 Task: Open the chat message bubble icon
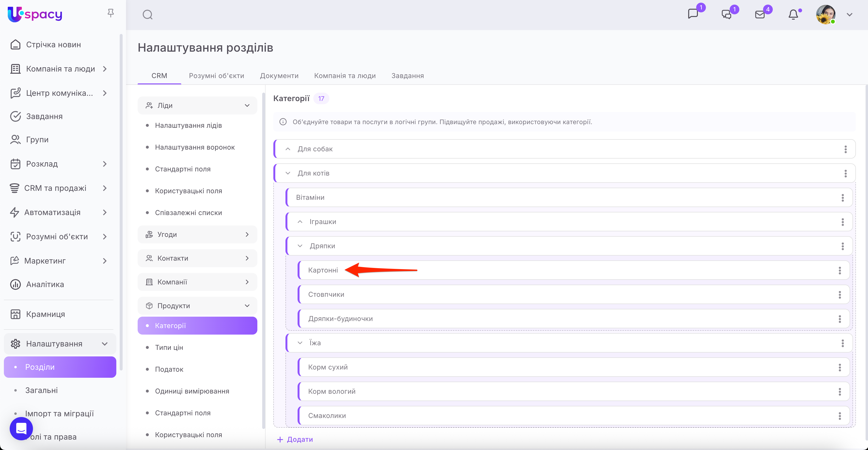coord(693,14)
